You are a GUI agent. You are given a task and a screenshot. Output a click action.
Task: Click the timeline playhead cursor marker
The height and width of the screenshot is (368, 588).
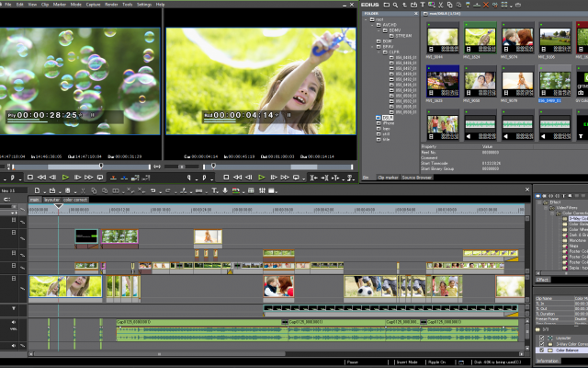pos(59,206)
